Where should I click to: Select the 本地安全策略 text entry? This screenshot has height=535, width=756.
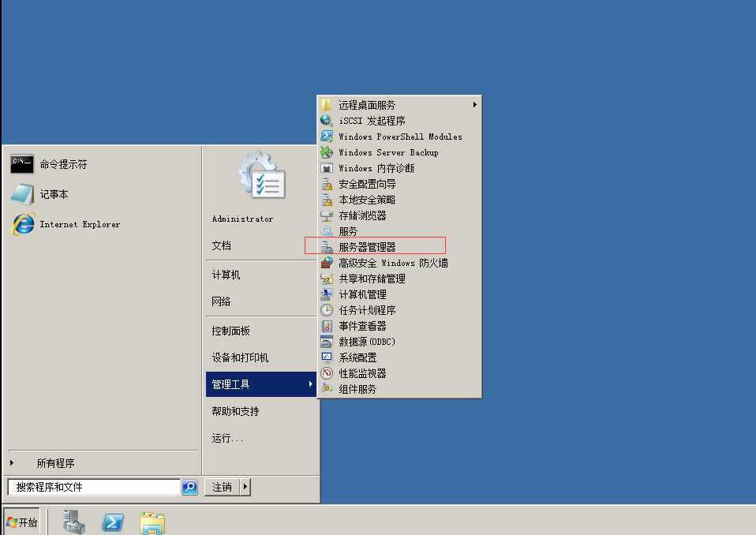click(367, 200)
